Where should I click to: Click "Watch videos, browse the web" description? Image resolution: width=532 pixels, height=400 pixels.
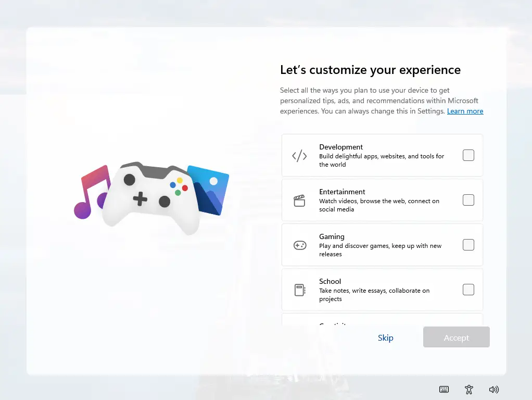point(379,205)
